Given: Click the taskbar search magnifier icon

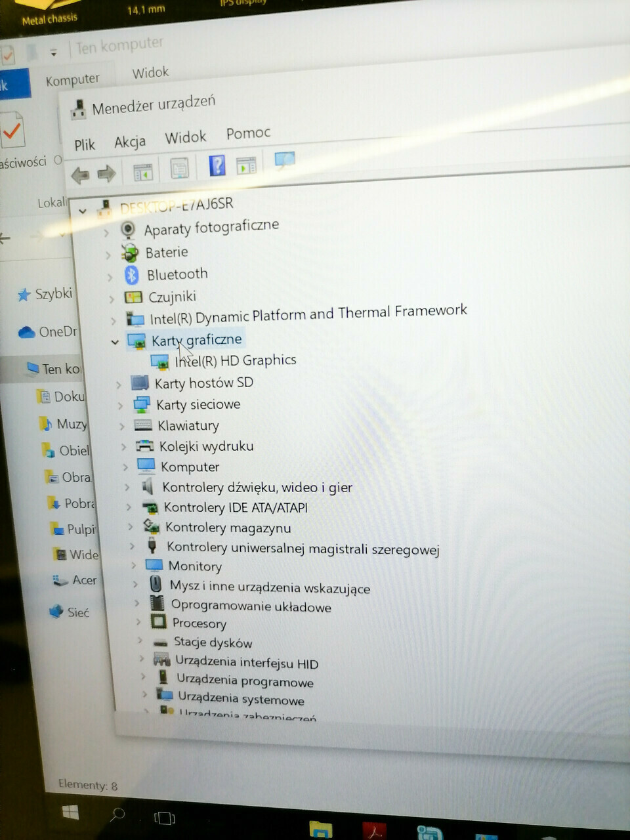Looking at the screenshot, I should point(117,815).
